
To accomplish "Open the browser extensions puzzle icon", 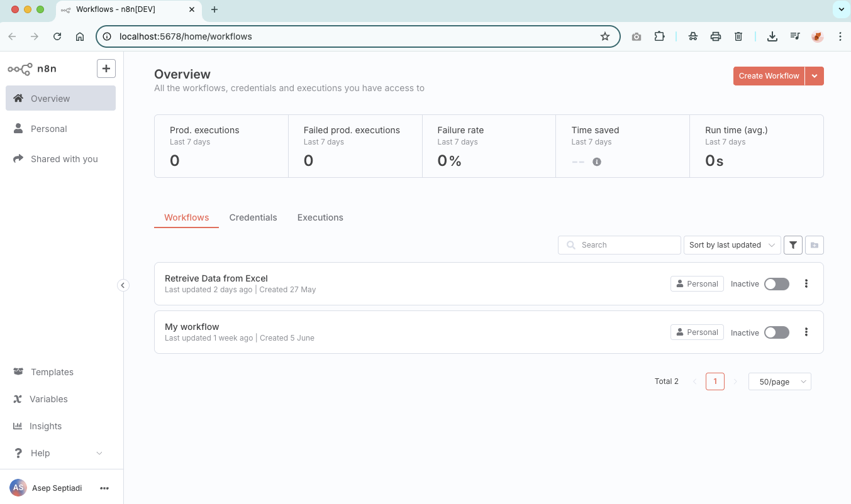I will [659, 36].
